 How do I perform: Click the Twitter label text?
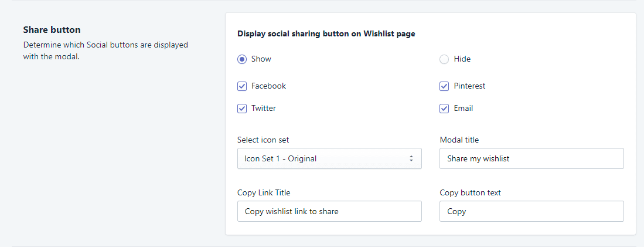(264, 109)
